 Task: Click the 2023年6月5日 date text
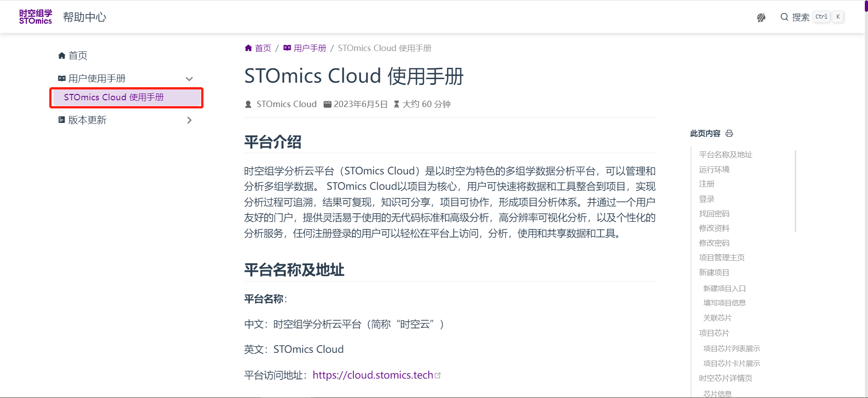click(361, 104)
